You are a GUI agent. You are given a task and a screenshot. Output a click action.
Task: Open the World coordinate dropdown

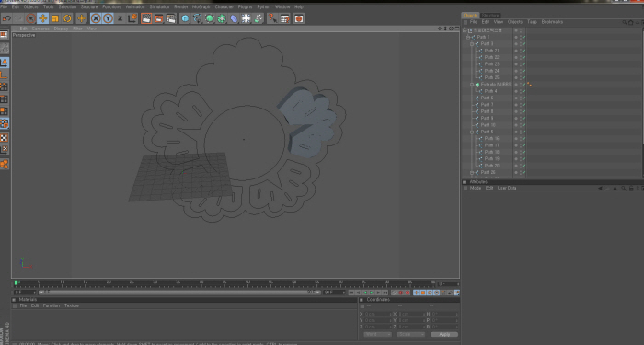tap(377, 334)
